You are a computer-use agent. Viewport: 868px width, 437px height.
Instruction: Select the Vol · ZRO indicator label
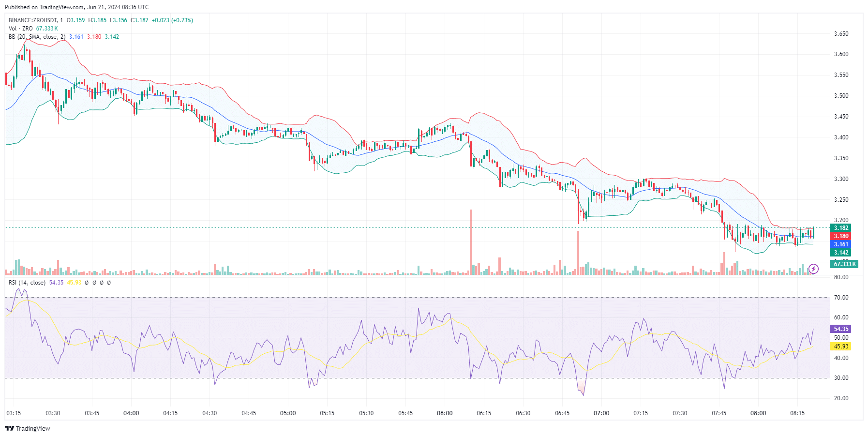coord(21,29)
